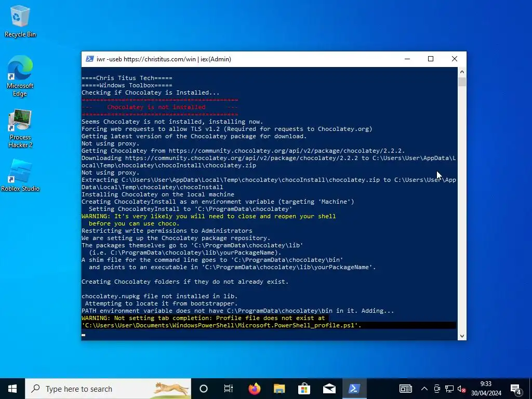Open the Windows Start menu
The height and width of the screenshot is (399, 532).
[12, 389]
